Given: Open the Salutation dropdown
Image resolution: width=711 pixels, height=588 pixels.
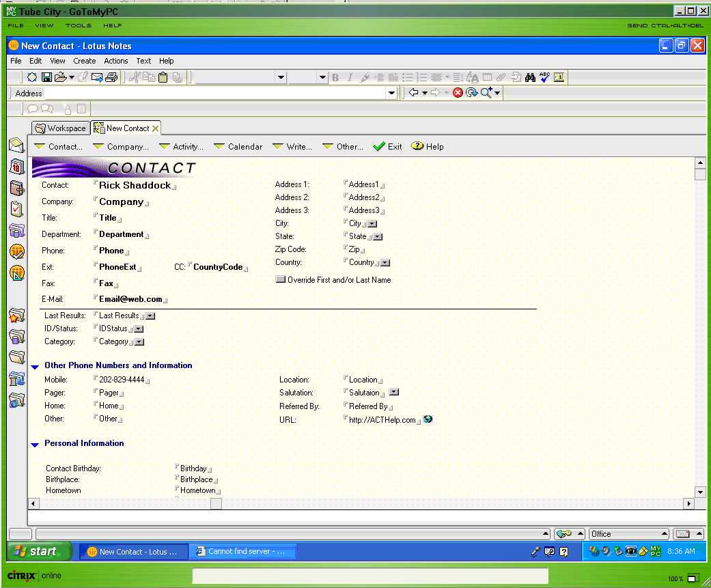Looking at the screenshot, I should (394, 392).
